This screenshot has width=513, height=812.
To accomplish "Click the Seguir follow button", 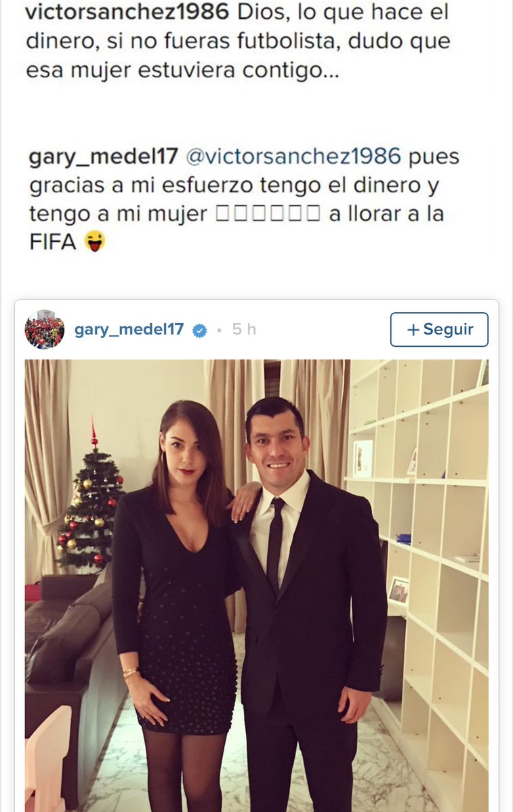I will tap(439, 329).
